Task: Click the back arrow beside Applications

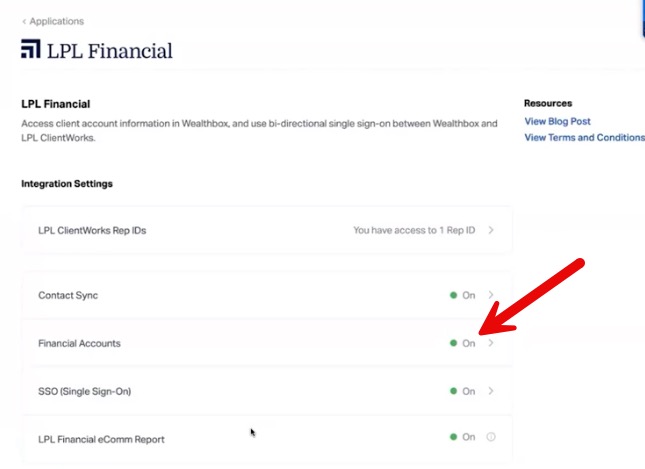Action: [24, 21]
